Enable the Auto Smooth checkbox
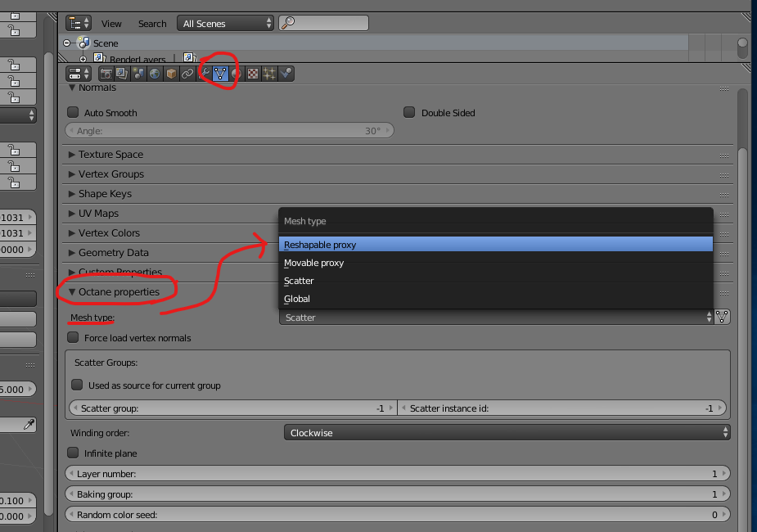The image size is (757, 532). point(73,112)
